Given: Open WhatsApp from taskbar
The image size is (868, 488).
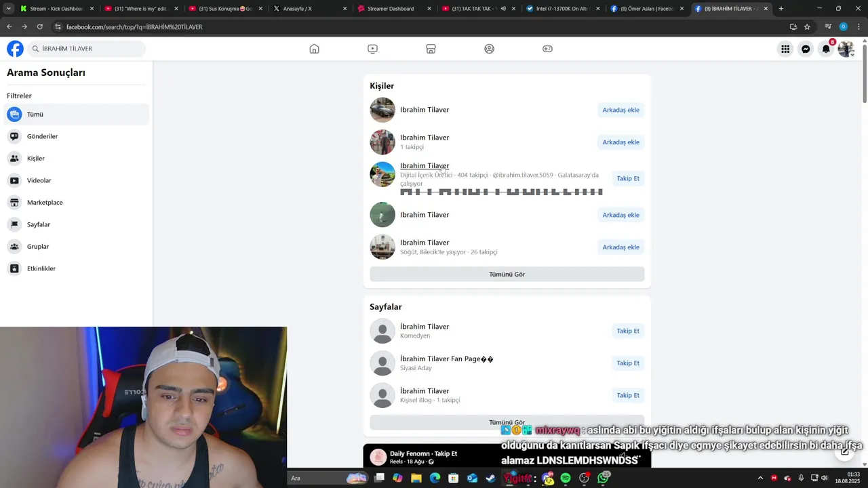Looking at the screenshot, I should tap(603, 478).
